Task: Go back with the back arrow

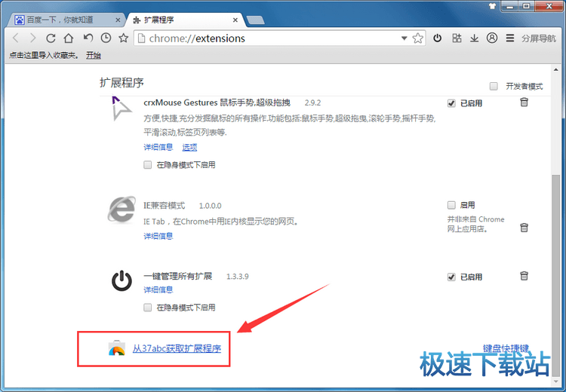Action: [16, 38]
